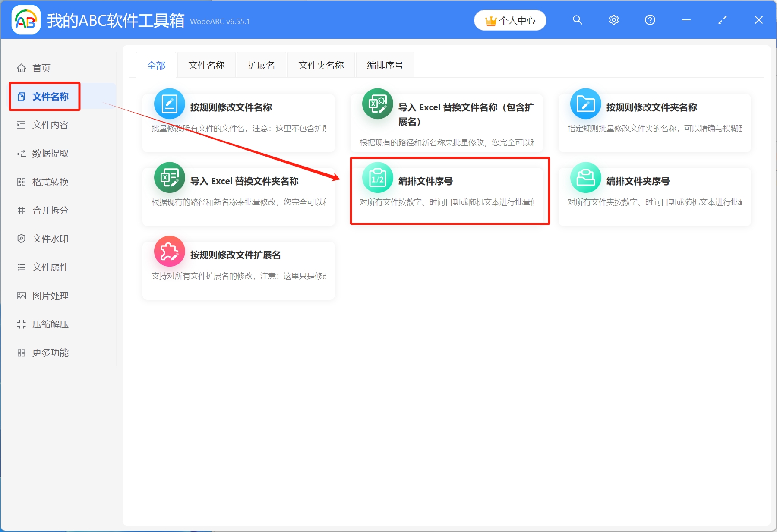Click the search magnifier icon
Screen dimensions: 777x532
click(577, 20)
